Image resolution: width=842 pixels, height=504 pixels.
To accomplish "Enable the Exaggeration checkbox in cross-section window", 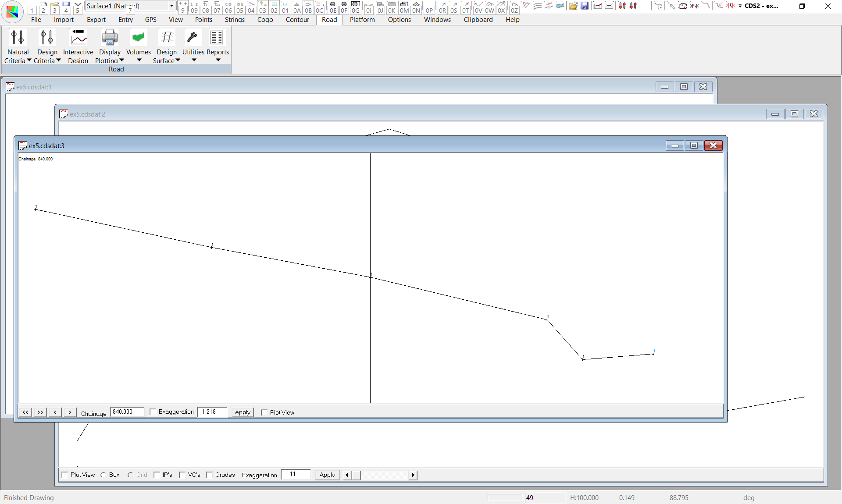I will pyautogui.click(x=153, y=412).
